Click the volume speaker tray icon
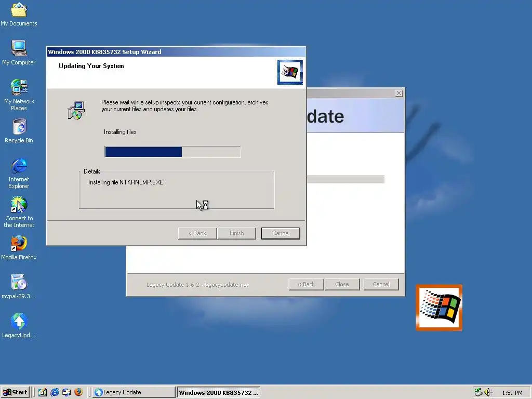This screenshot has height=399, width=532. point(488,392)
